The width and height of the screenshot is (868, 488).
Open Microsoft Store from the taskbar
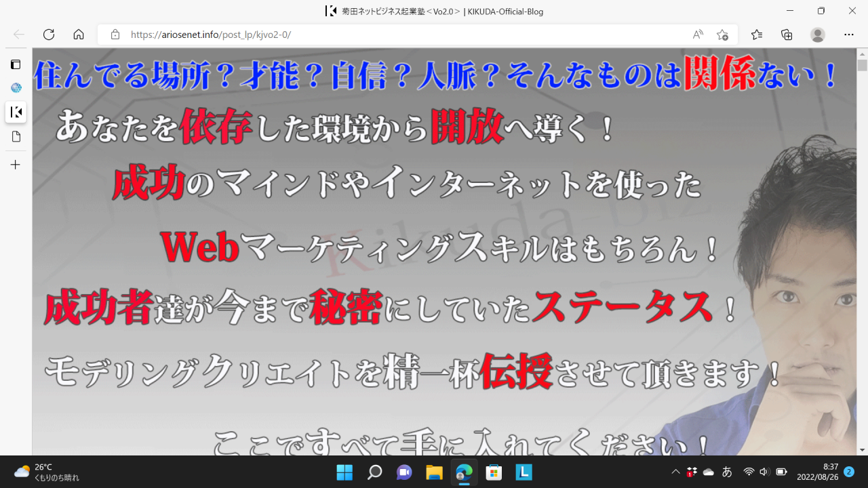tap(494, 472)
